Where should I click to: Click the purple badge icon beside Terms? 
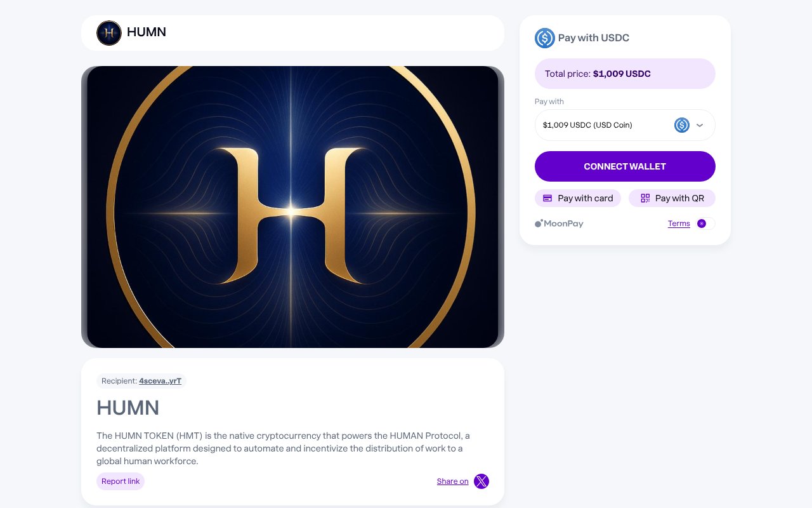tap(701, 224)
